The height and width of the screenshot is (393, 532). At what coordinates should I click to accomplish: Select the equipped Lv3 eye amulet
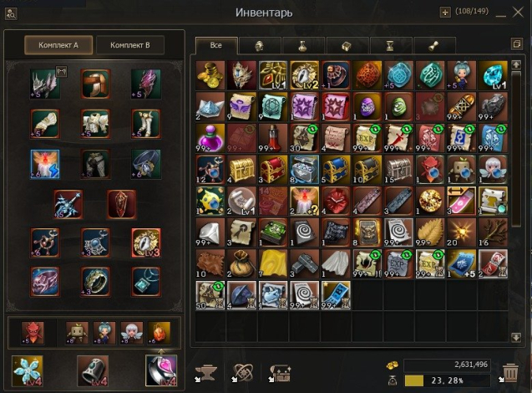pyautogui.click(x=146, y=242)
